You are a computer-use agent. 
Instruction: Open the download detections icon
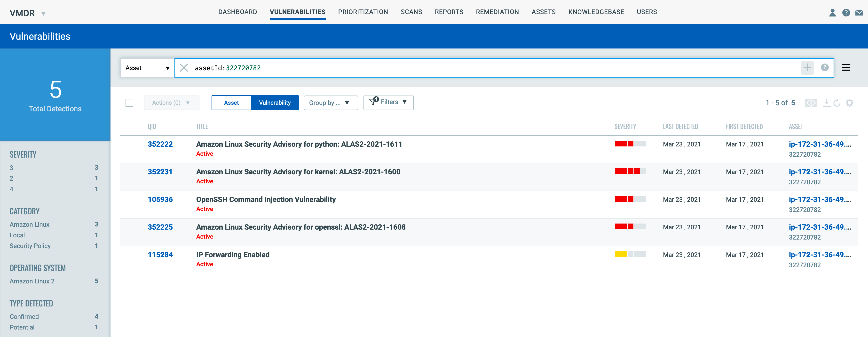click(827, 103)
